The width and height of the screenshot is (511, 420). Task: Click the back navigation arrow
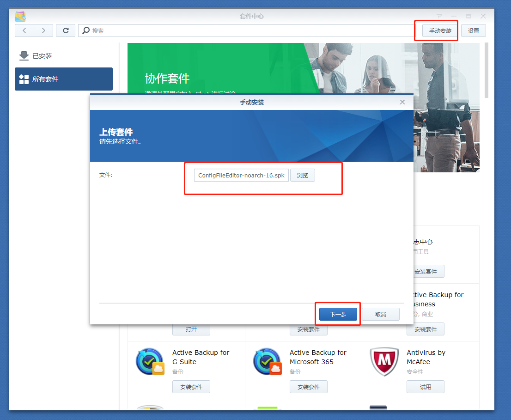pyautogui.click(x=24, y=30)
